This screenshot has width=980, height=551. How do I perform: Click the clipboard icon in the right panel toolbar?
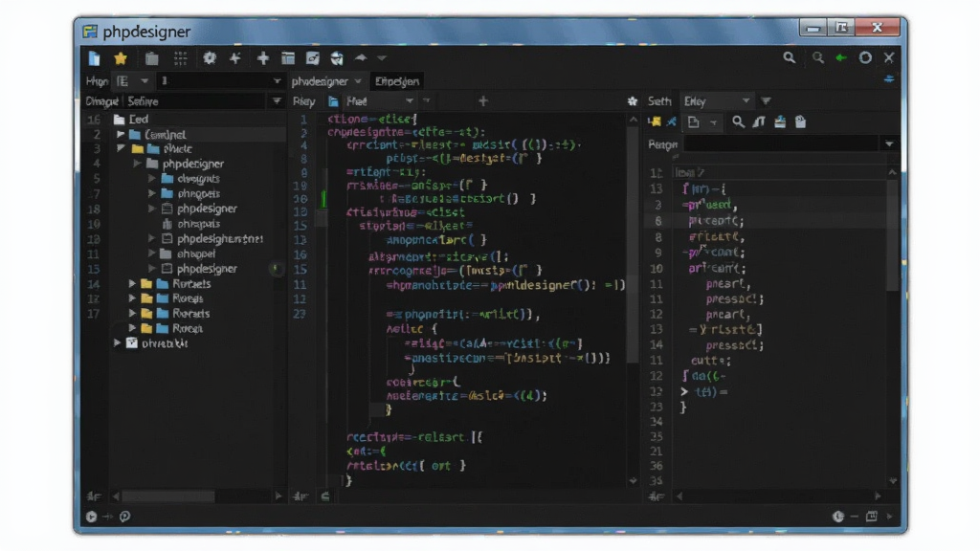801,121
